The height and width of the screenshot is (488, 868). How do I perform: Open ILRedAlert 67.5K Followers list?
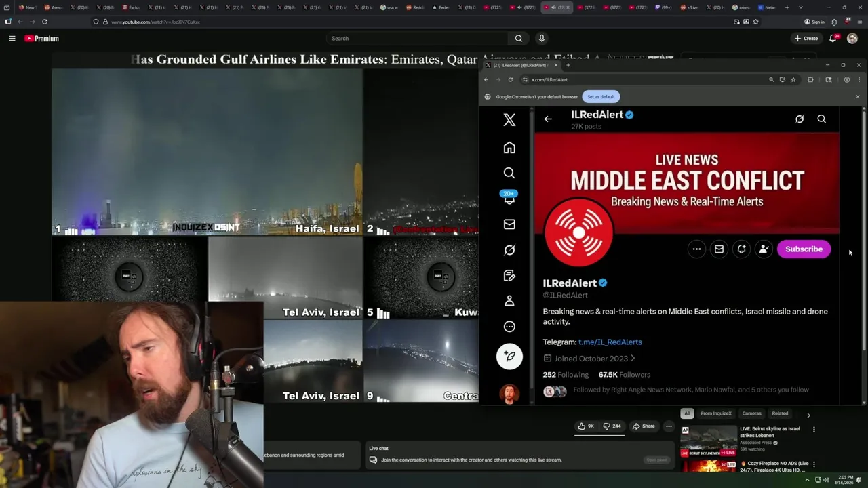tap(624, 375)
